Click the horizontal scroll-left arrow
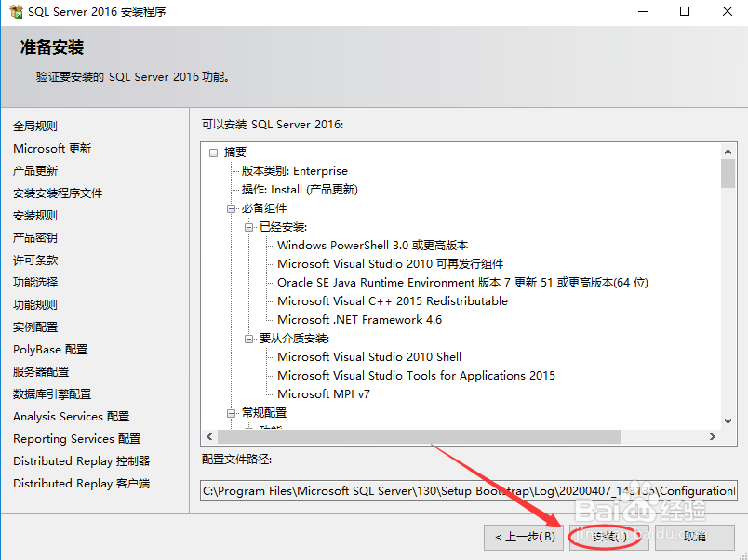 tap(209, 436)
